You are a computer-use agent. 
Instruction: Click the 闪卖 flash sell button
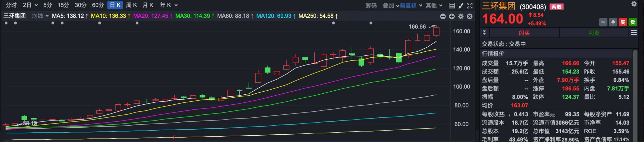pos(594,33)
